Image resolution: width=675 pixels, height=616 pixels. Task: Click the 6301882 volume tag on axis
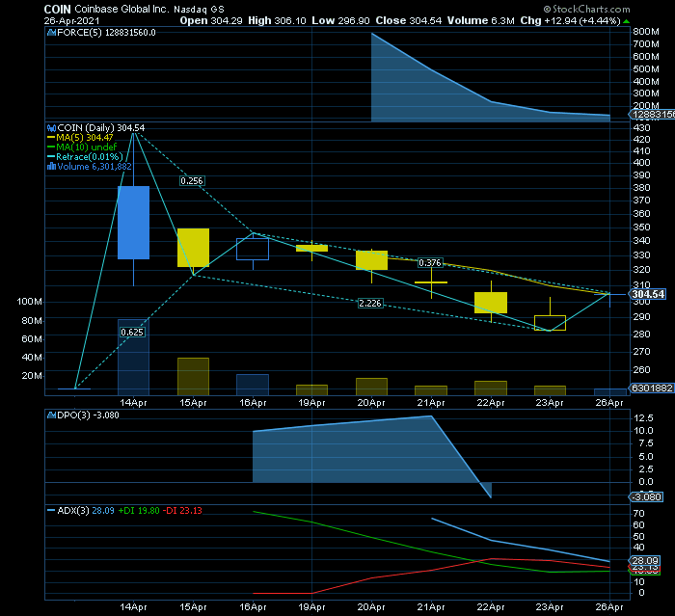pos(652,388)
